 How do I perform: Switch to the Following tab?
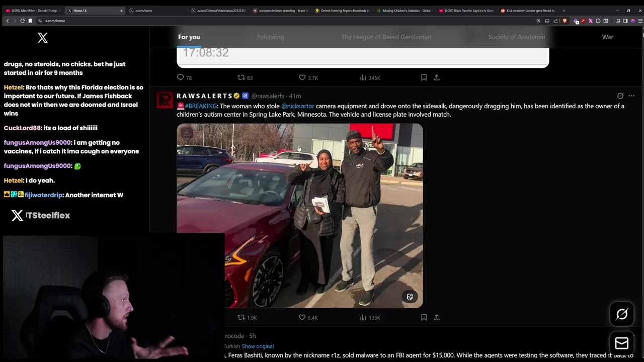(270, 37)
